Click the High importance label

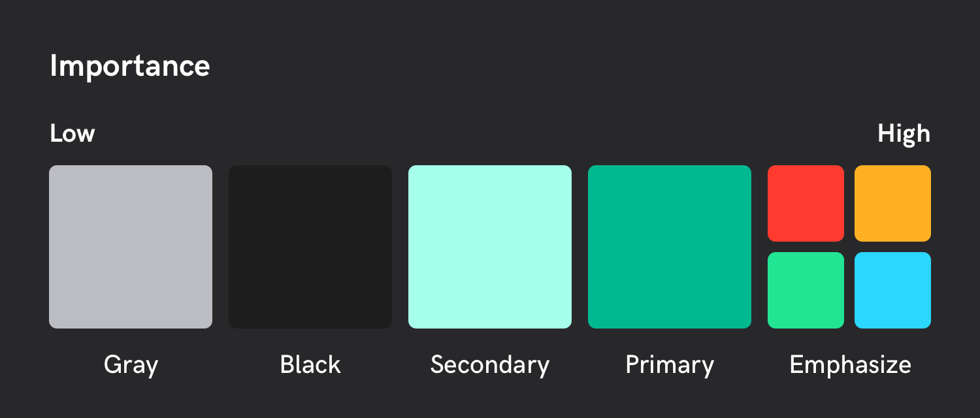(904, 134)
